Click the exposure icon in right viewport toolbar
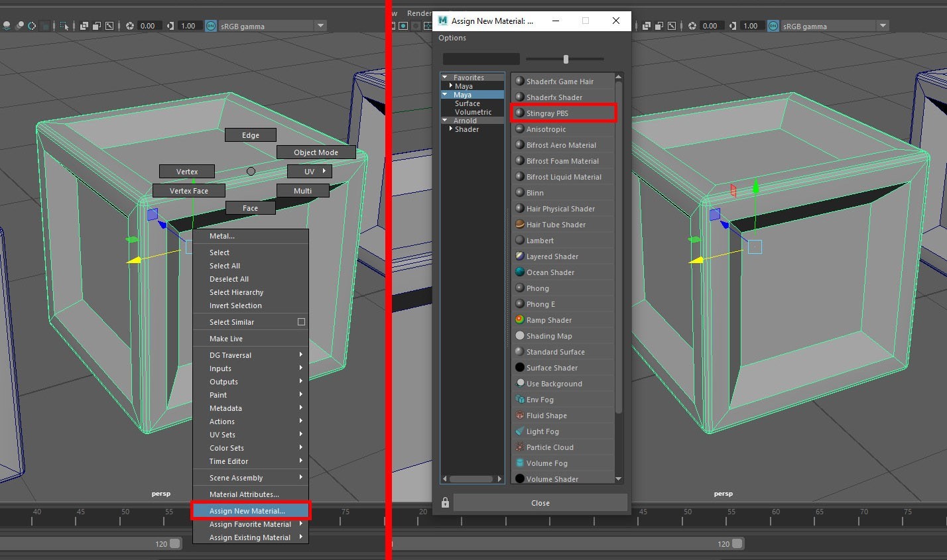 [x=692, y=26]
